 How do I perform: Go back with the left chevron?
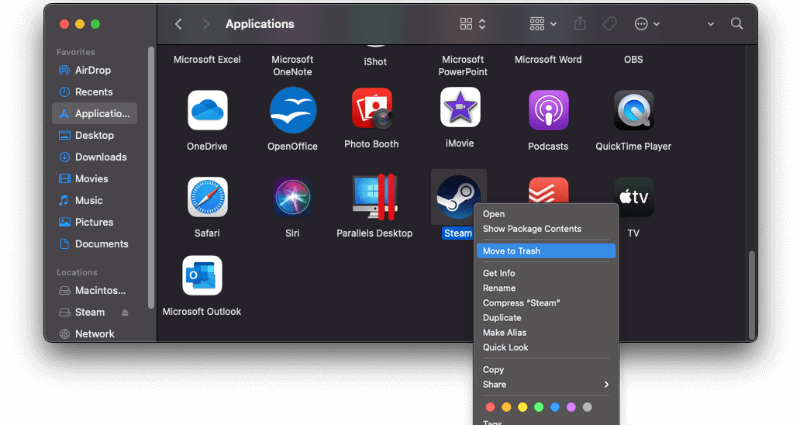(x=178, y=24)
